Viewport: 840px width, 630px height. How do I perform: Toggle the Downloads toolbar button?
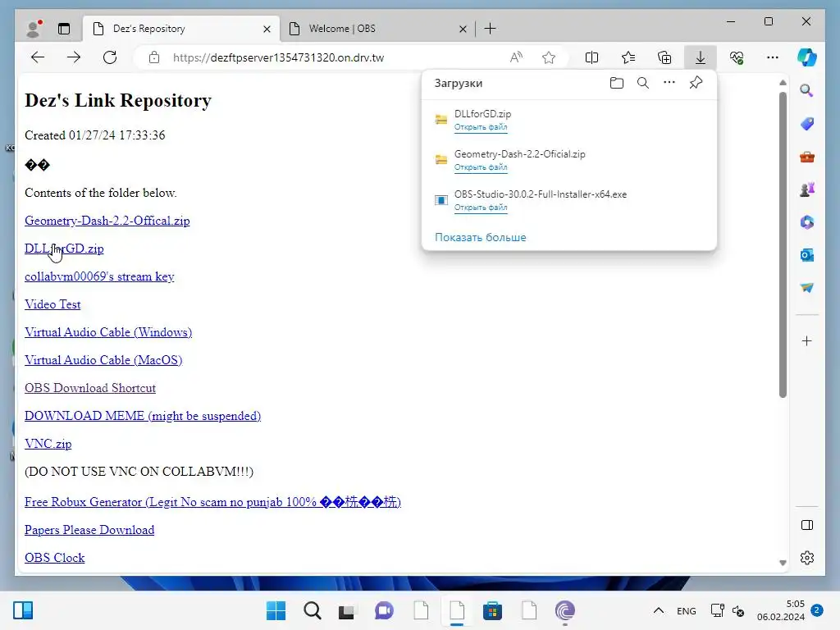point(701,57)
